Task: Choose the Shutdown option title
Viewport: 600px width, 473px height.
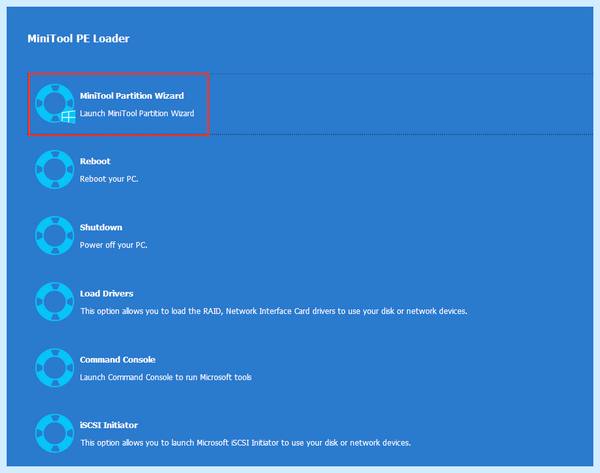Action: tap(101, 227)
